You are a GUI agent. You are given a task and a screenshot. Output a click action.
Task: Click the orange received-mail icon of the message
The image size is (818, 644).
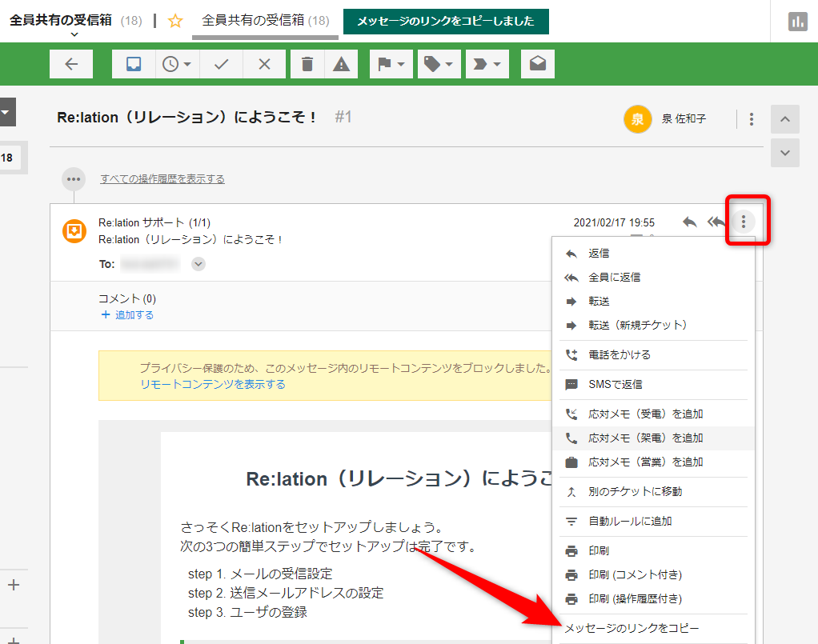(x=74, y=231)
